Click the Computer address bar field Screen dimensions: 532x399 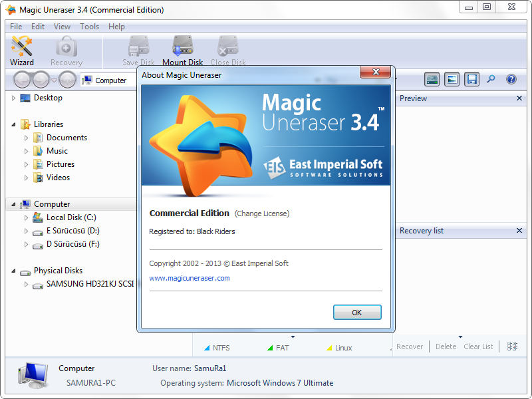108,80
